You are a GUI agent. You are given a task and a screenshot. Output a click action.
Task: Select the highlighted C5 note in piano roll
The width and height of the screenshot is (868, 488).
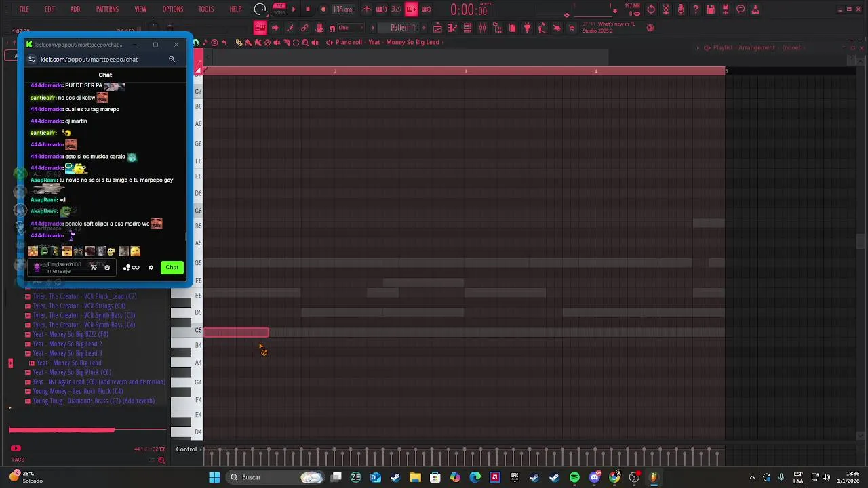coord(236,332)
